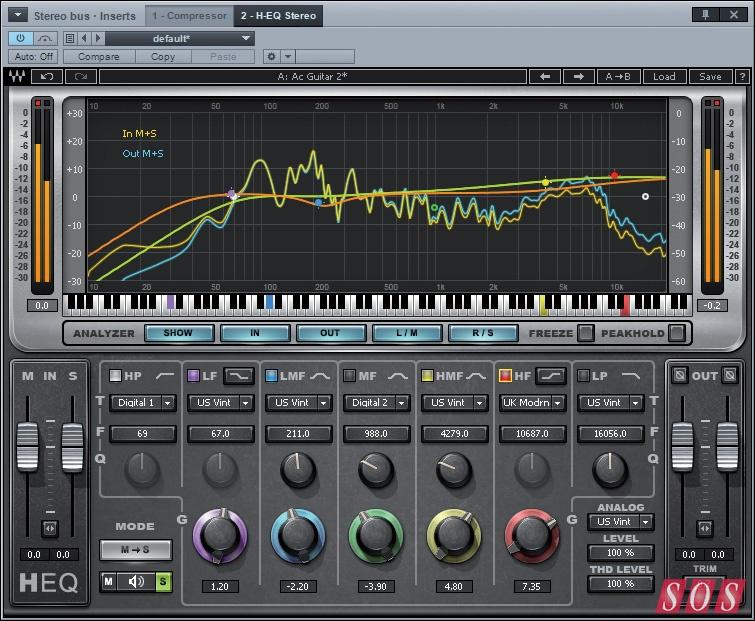Open the preset list page icon
The width and height of the screenshot is (755, 621).
tap(70, 38)
